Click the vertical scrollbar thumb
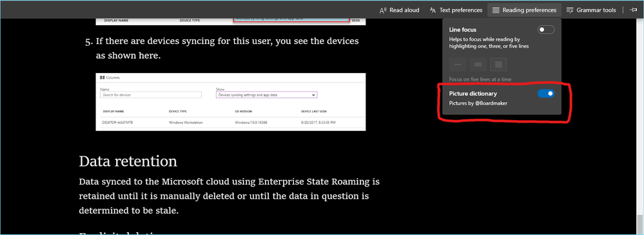Viewport: 644px width, 235px height. (640, 224)
